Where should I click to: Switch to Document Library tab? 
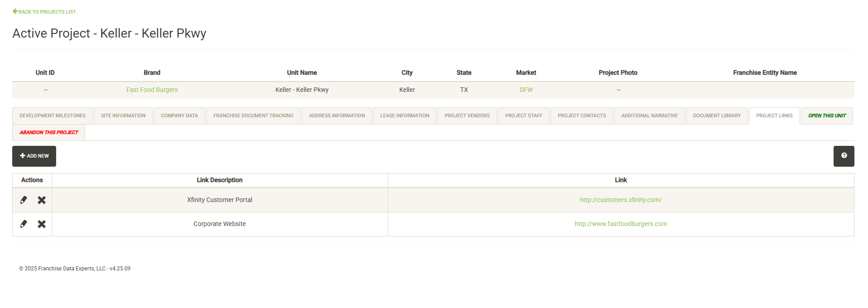coord(717,116)
